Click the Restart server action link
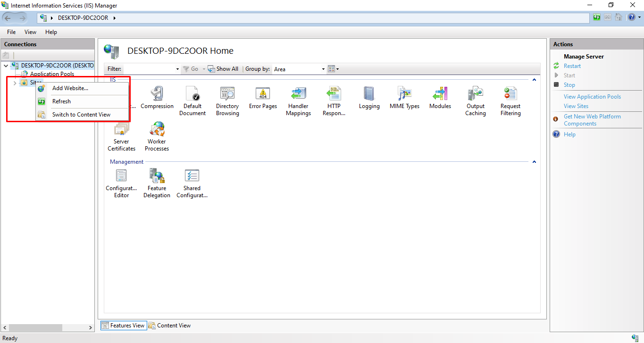 [x=572, y=66]
